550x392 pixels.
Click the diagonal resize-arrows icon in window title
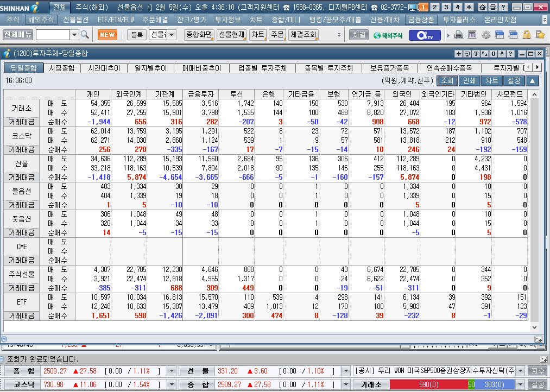(x=485, y=54)
